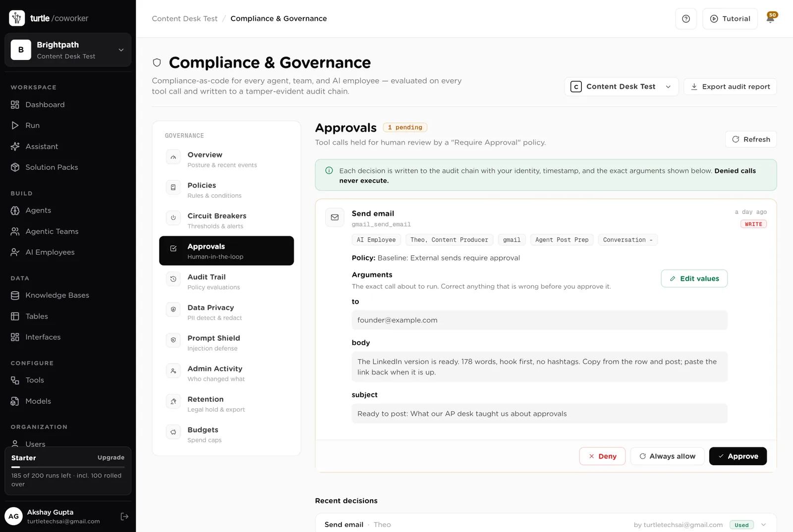Click the AI Employee tag
This screenshot has width=793, height=532.
[376, 240]
